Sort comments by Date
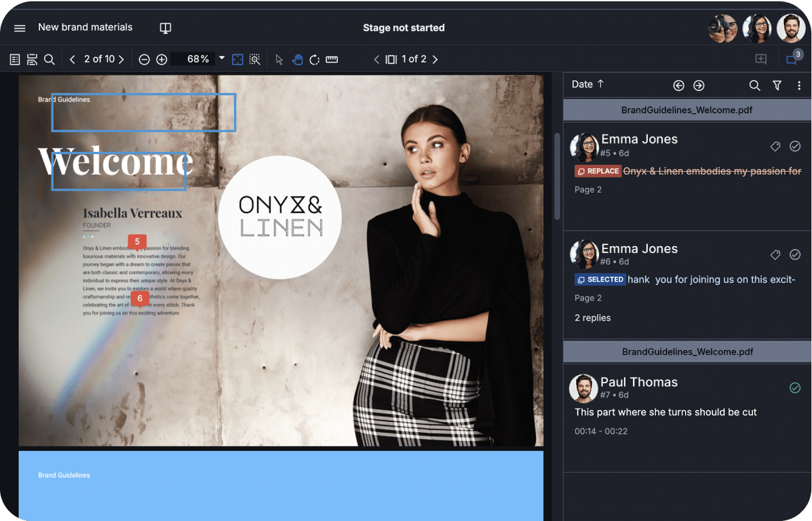 pyautogui.click(x=587, y=84)
